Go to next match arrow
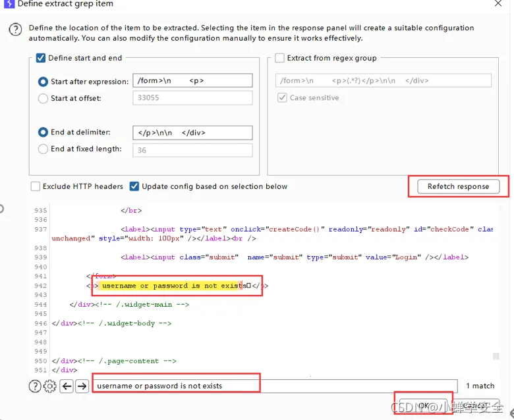Screen dimensions: 514x420 (x=82, y=386)
